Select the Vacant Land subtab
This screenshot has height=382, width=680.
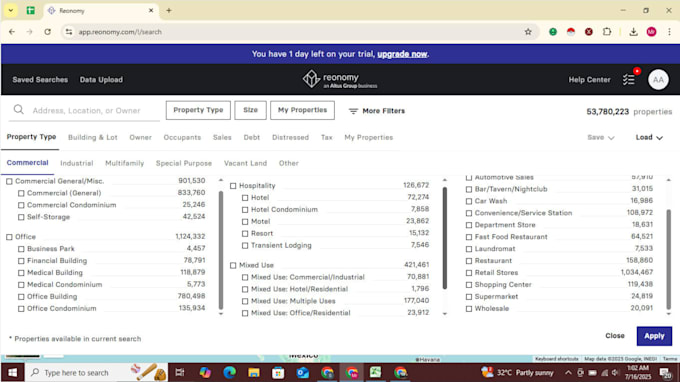(x=245, y=163)
